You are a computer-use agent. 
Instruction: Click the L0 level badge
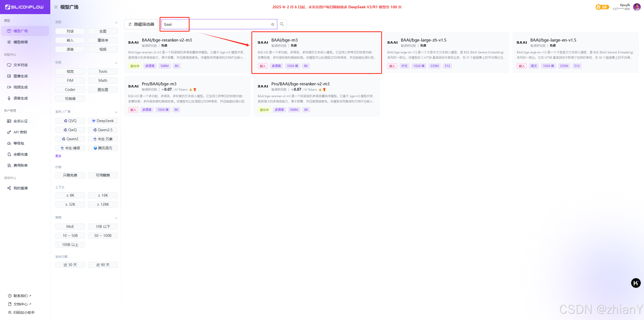602,7
